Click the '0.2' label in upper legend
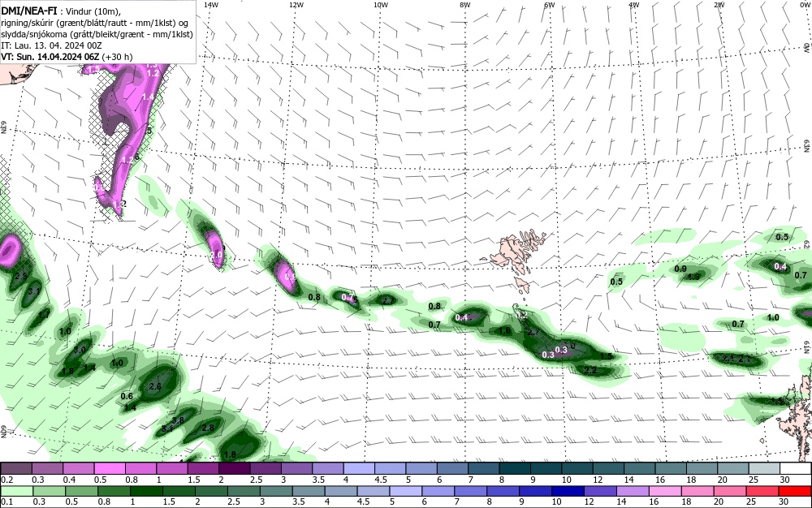 click(x=8, y=480)
